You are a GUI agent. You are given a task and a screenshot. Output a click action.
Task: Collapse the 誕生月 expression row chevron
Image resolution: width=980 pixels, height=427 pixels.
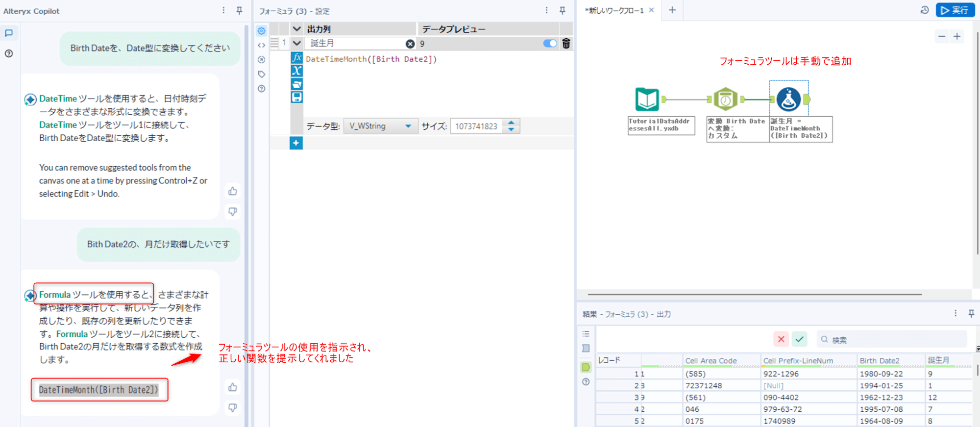tap(297, 43)
